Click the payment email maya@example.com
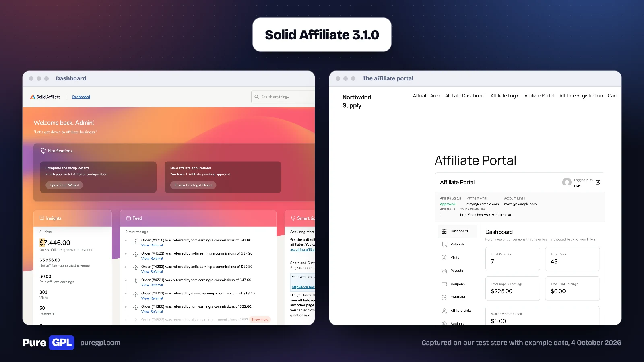The image size is (644, 362). [483, 204]
